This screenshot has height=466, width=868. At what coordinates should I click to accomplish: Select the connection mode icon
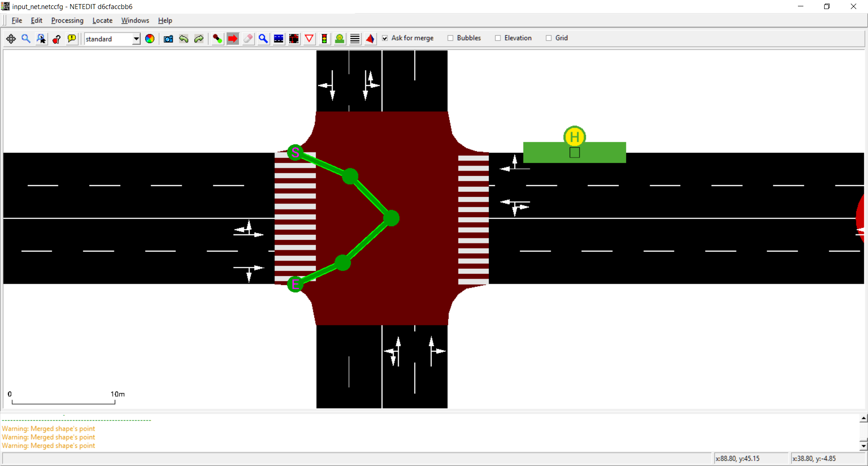(294, 39)
